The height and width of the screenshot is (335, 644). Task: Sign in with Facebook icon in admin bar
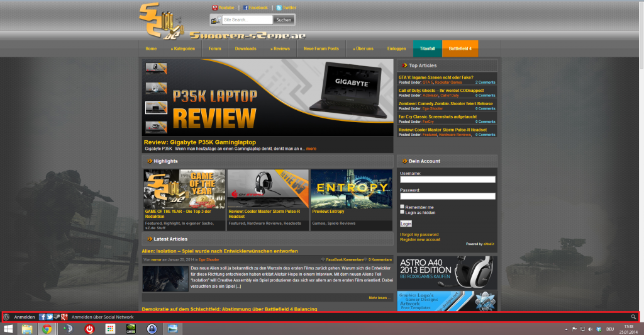coord(42,317)
